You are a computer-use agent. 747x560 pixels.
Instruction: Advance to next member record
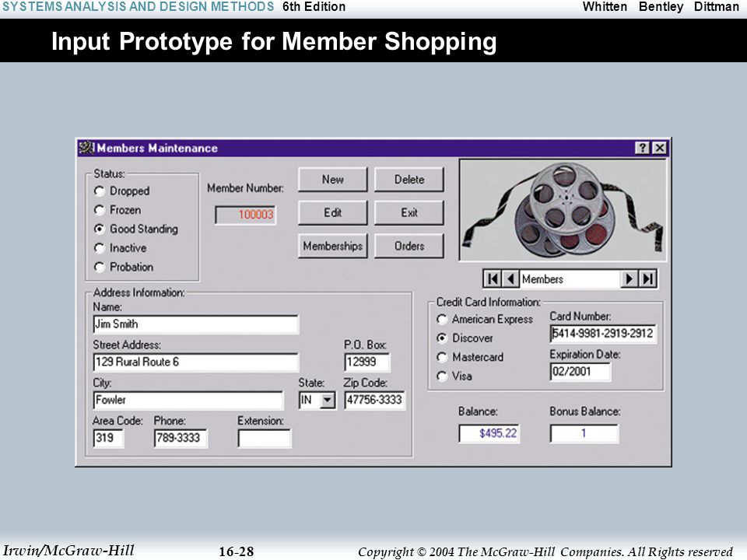[x=629, y=278]
